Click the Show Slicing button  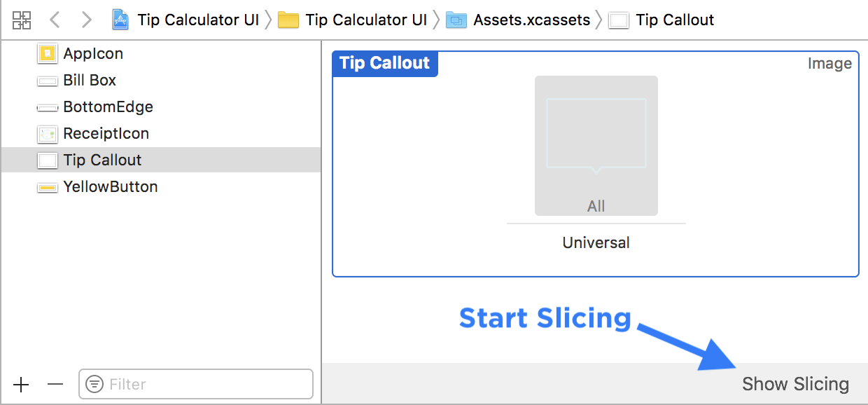(796, 384)
